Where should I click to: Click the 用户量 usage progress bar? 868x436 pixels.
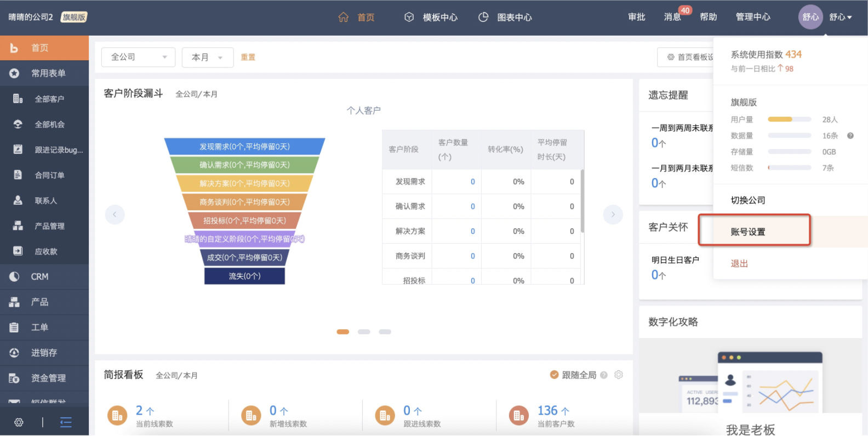click(789, 119)
